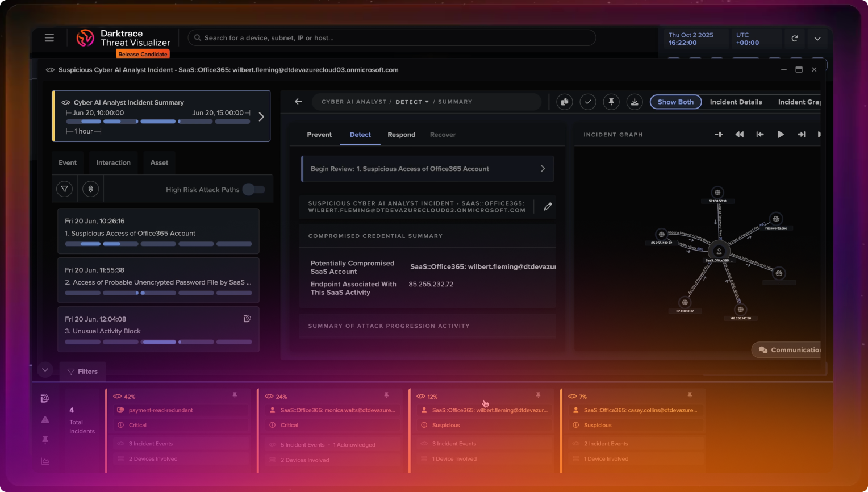The height and width of the screenshot is (492, 868).
Task: Pin the incident using toolbar pin
Action: [611, 102]
